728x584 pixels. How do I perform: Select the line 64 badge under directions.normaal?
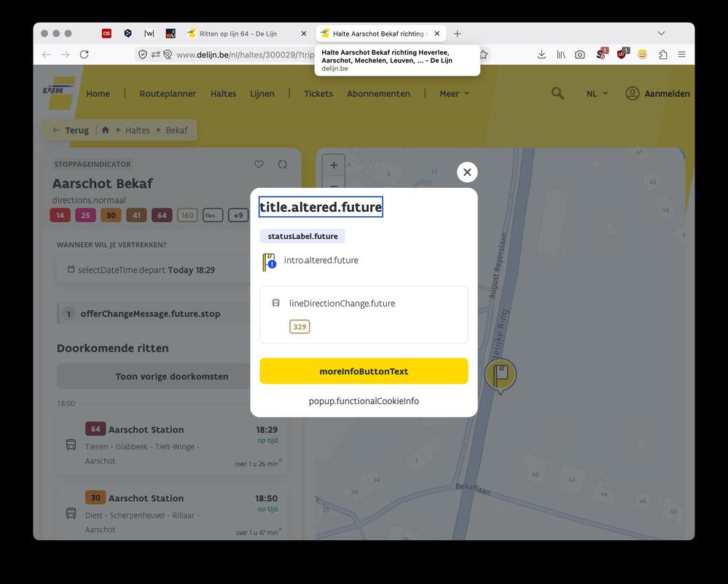pos(162,216)
